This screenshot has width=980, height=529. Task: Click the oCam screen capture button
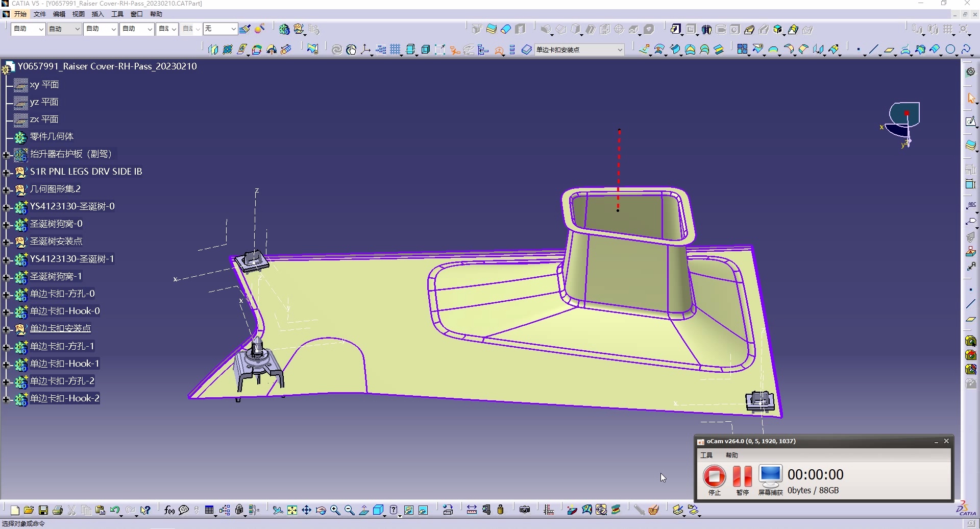(770, 477)
